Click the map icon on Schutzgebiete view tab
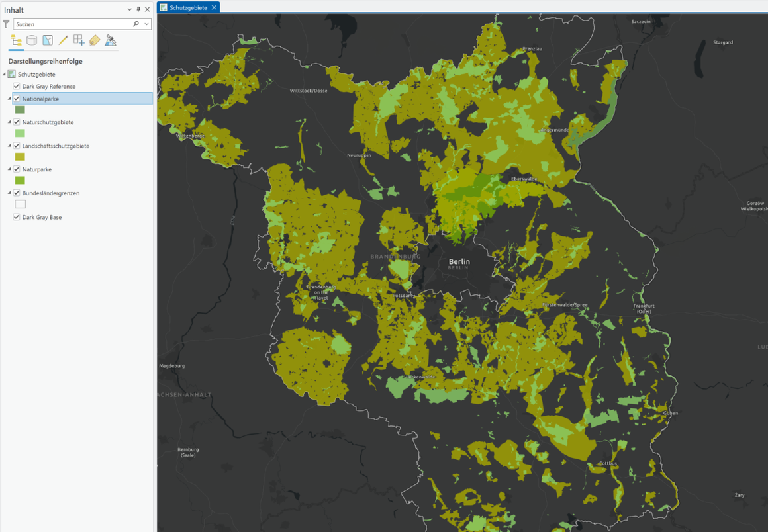 click(164, 7)
